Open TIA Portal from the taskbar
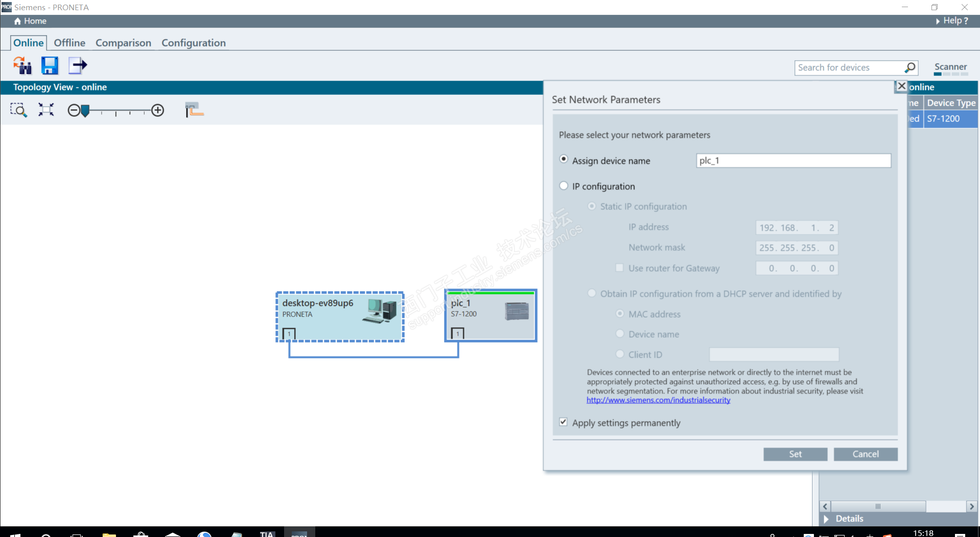This screenshot has width=980, height=537. tap(267, 533)
